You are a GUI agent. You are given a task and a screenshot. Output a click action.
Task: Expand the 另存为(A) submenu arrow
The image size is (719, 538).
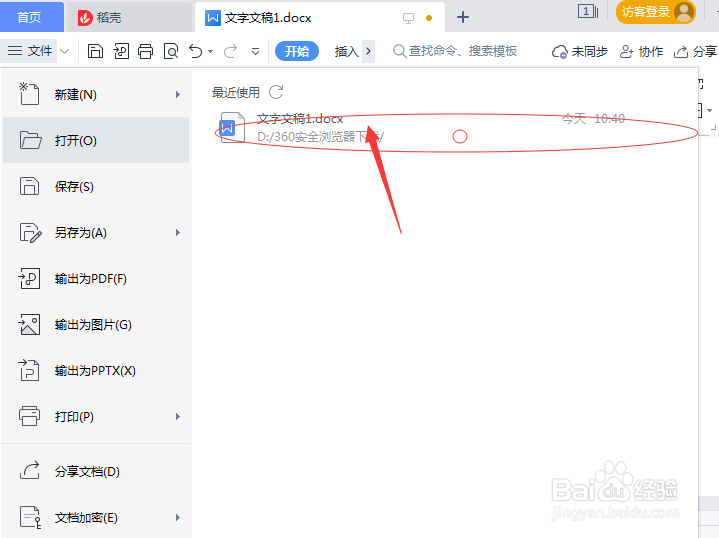[178, 233]
